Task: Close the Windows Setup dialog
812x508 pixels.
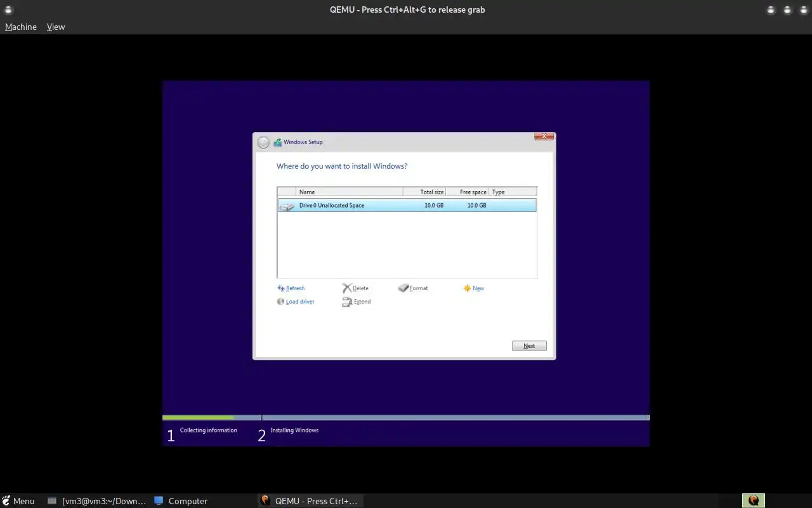Action: click(x=544, y=137)
